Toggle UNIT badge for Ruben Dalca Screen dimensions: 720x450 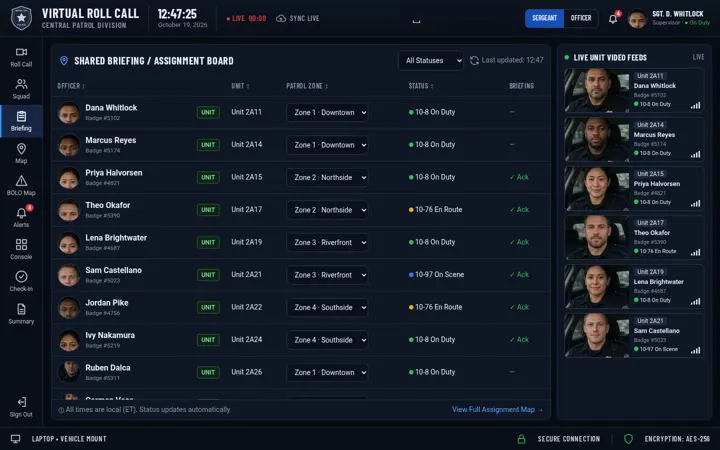pyautogui.click(x=208, y=372)
